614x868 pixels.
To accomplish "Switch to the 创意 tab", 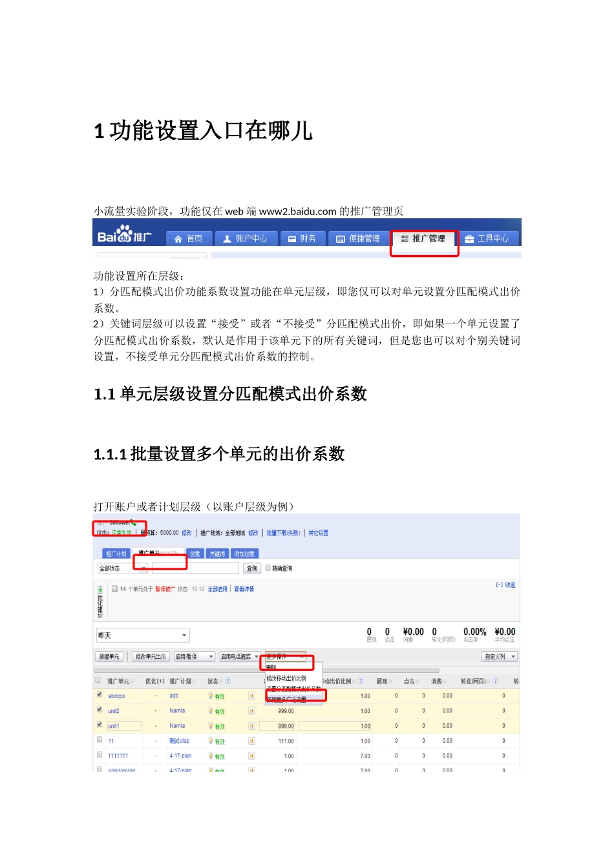I will (195, 553).
